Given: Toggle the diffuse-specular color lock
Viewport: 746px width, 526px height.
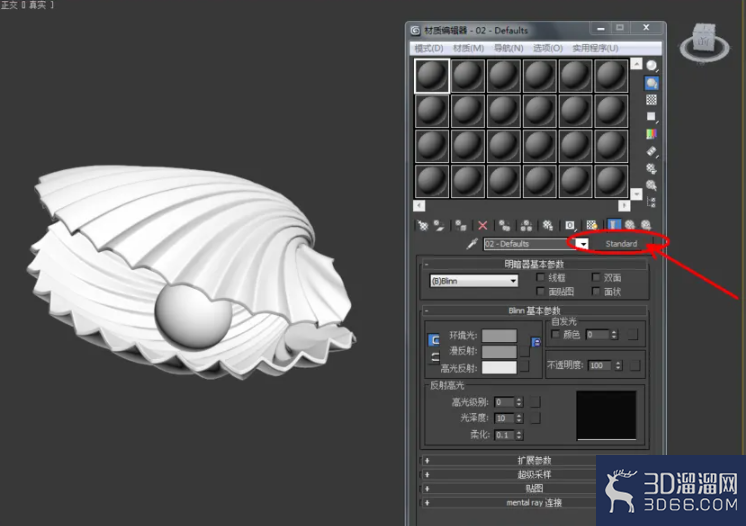Looking at the screenshot, I should point(434,357).
